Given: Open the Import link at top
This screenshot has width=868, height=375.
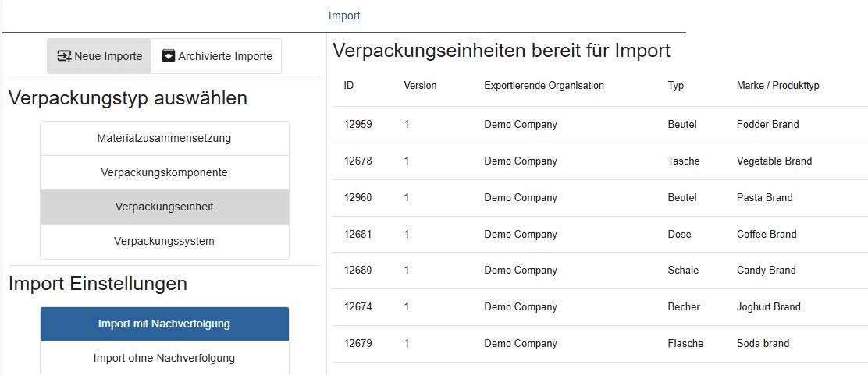Looking at the screenshot, I should coord(344,16).
